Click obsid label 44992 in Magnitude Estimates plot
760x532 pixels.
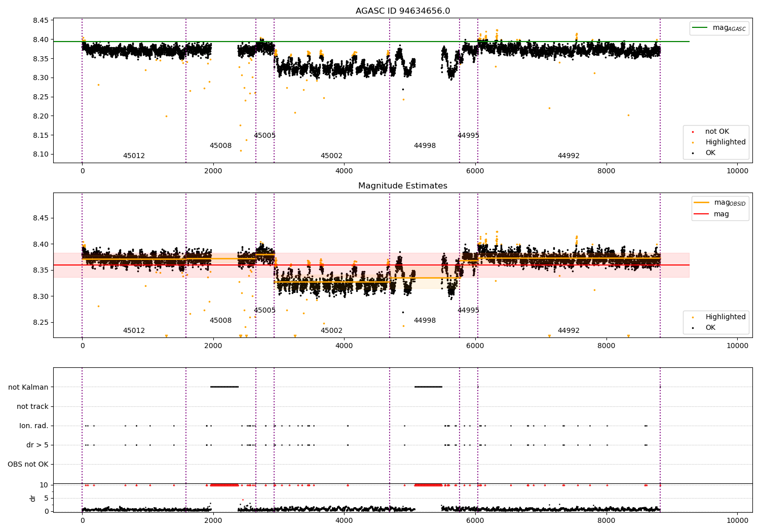(568, 331)
